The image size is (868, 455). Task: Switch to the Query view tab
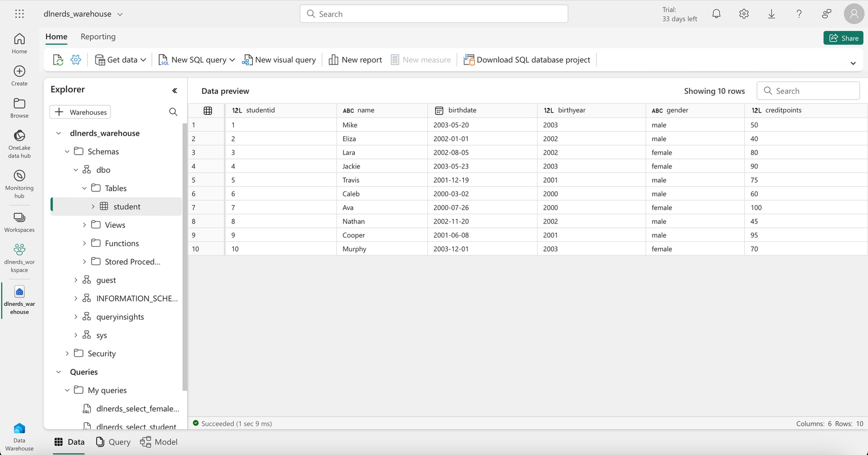113,442
